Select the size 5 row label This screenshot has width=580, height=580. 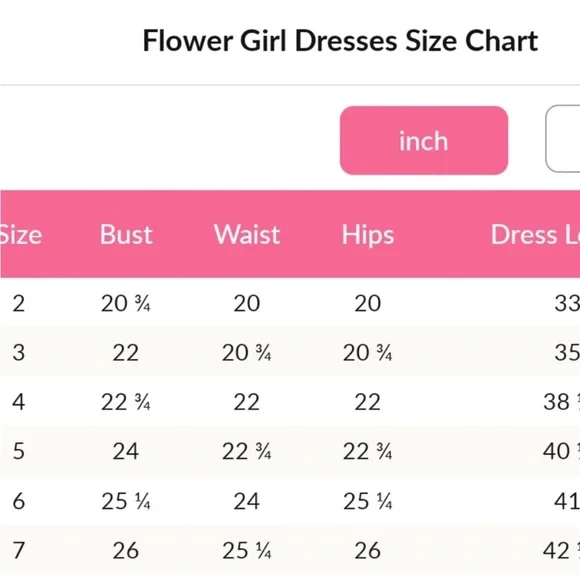[x=18, y=451]
